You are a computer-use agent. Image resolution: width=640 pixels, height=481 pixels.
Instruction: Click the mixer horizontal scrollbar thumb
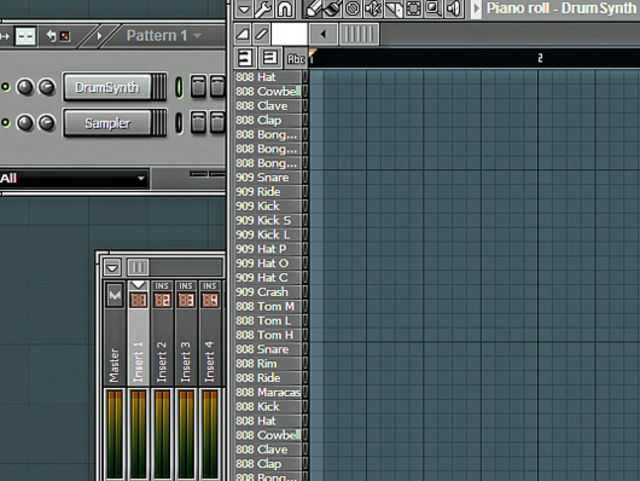(138, 267)
